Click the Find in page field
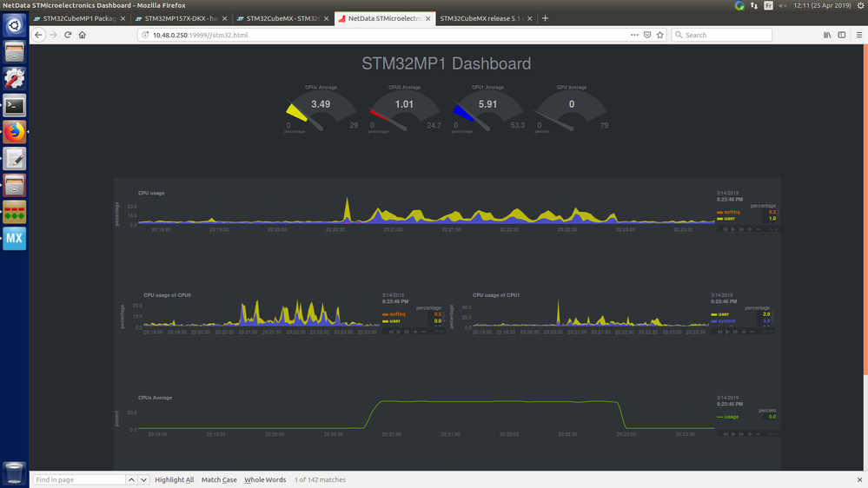Image resolution: width=868 pixels, height=488 pixels. 78,479
